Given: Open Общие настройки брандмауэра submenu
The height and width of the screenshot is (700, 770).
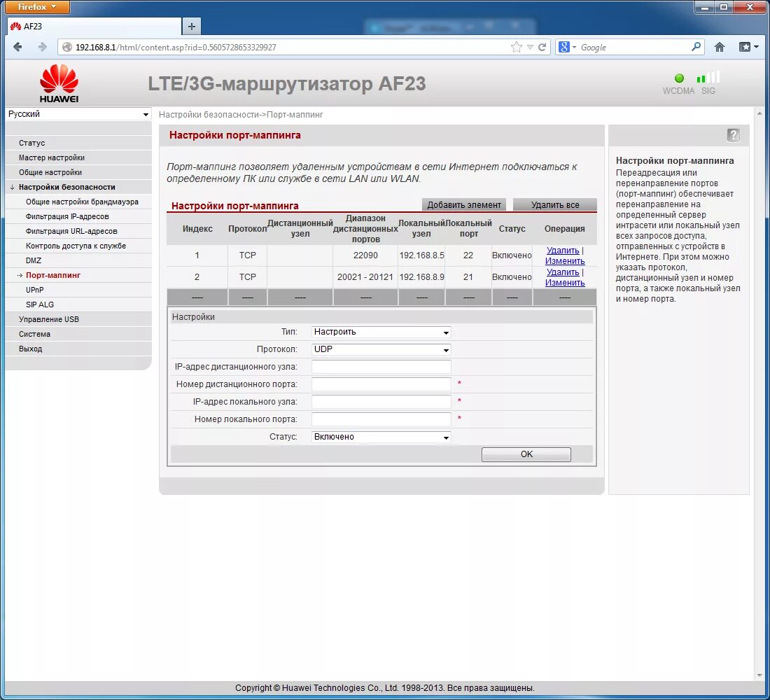Looking at the screenshot, I should pyautogui.click(x=82, y=202).
